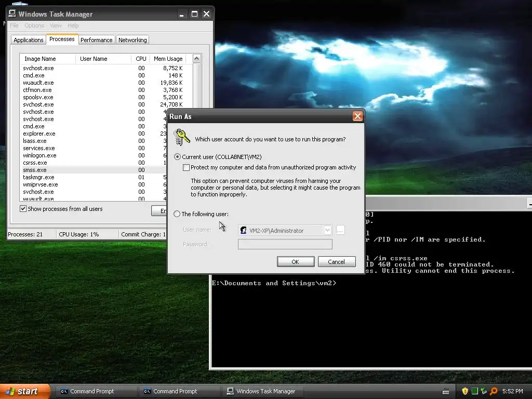Open the Options menu in Task Manager
Screen dimensions: 532x399
pyautogui.click(x=34, y=25)
